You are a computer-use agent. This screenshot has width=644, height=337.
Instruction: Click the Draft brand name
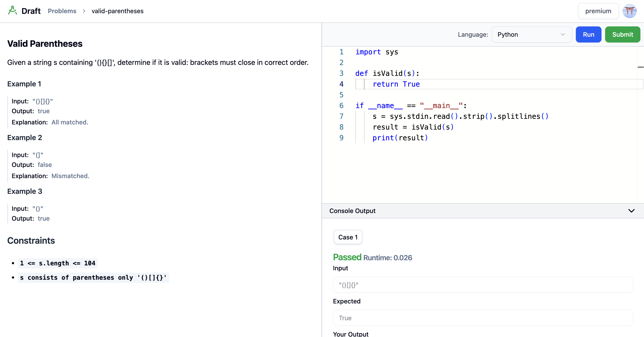31,11
